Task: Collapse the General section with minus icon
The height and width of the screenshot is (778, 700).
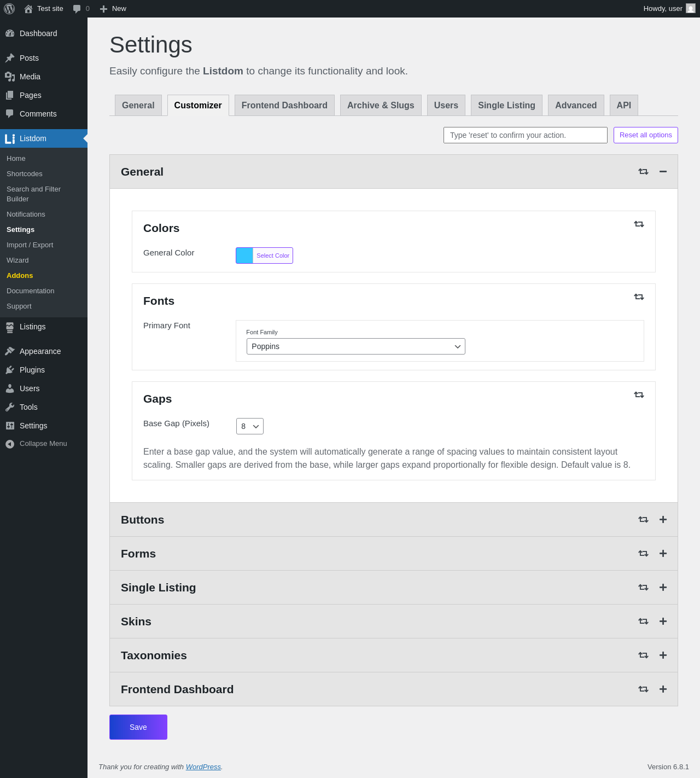Action: coord(663,172)
